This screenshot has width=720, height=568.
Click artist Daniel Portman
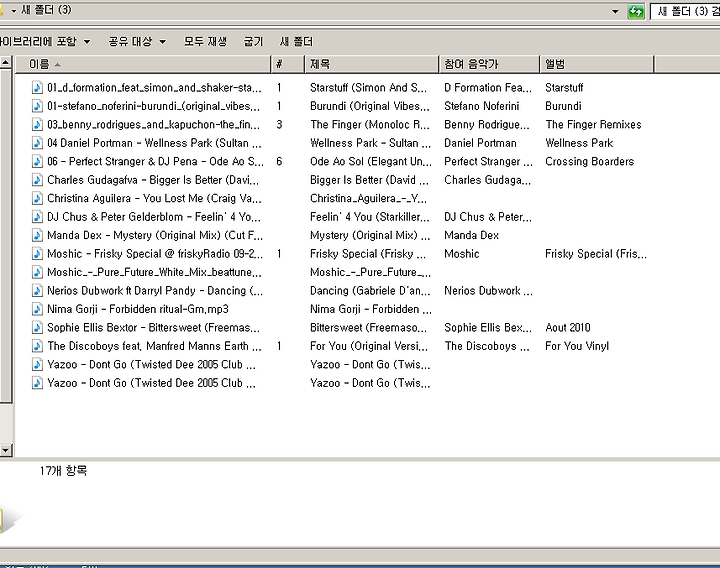(480, 143)
